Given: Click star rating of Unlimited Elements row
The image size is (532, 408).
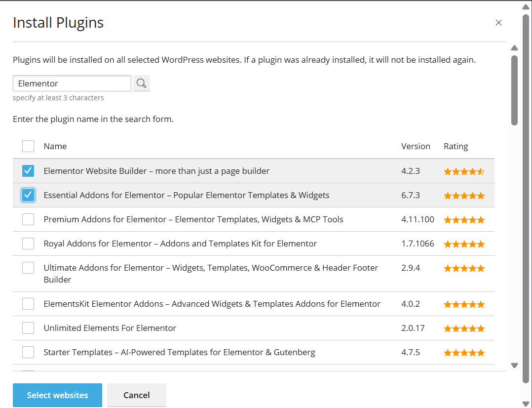Looking at the screenshot, I should point(464,328).
